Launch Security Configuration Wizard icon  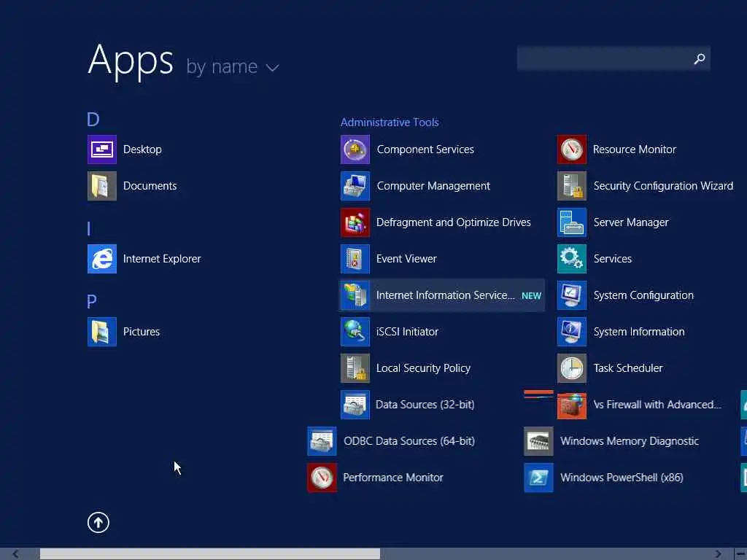[x=572, y=186]
